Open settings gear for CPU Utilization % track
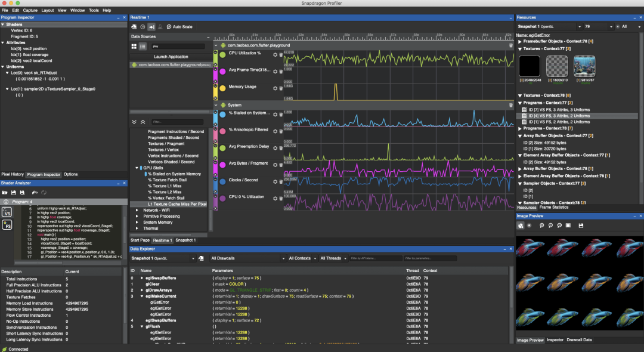Screen dimensions: 644x352 click(275, 54)
